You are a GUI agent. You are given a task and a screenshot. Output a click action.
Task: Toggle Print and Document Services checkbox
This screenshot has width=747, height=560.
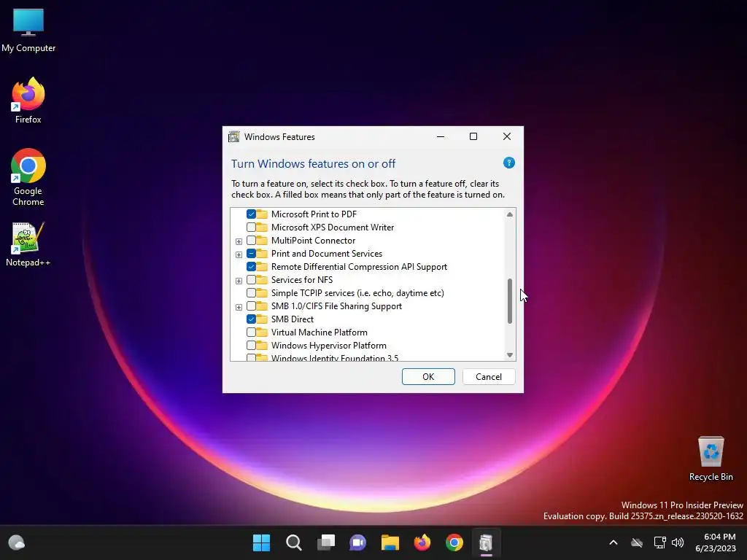(x=251, y=253)
